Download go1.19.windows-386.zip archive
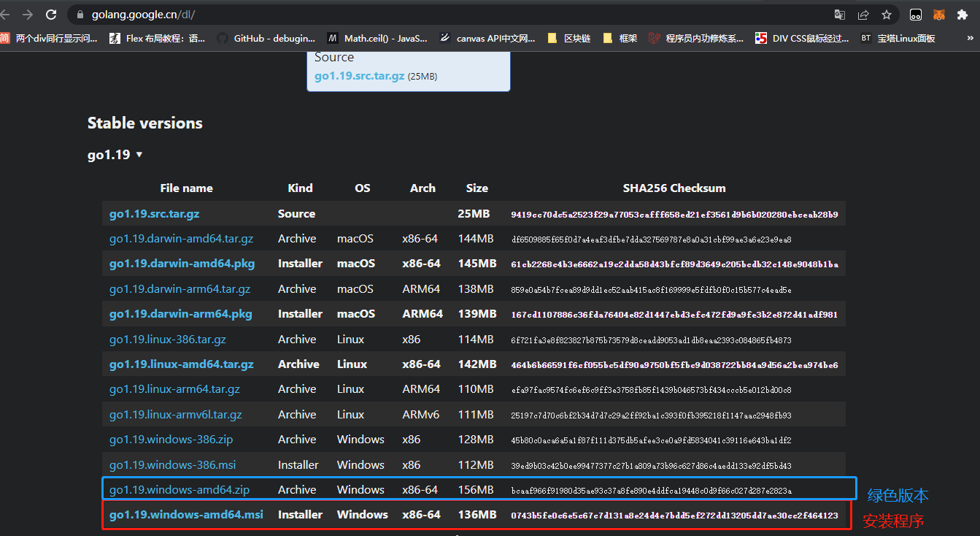This screenshot has width=980, height=536. point(171,440)
